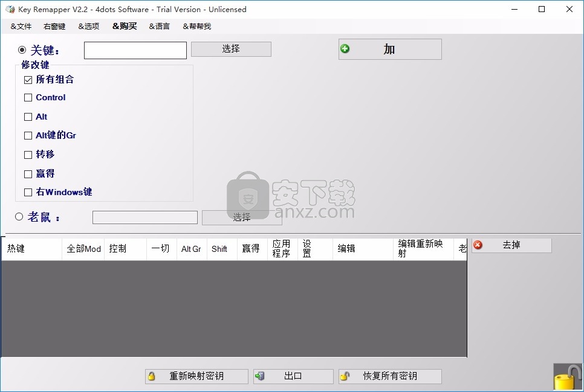The image size is (584, 392).
Task: Check the Alt键的Gr checkbox
Action: [28, 135]
